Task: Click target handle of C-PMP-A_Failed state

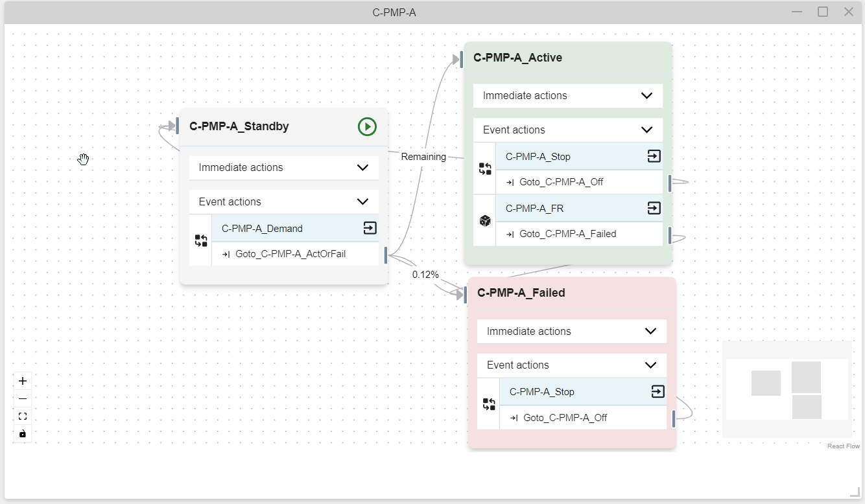Action: click(x=466, y=295)
